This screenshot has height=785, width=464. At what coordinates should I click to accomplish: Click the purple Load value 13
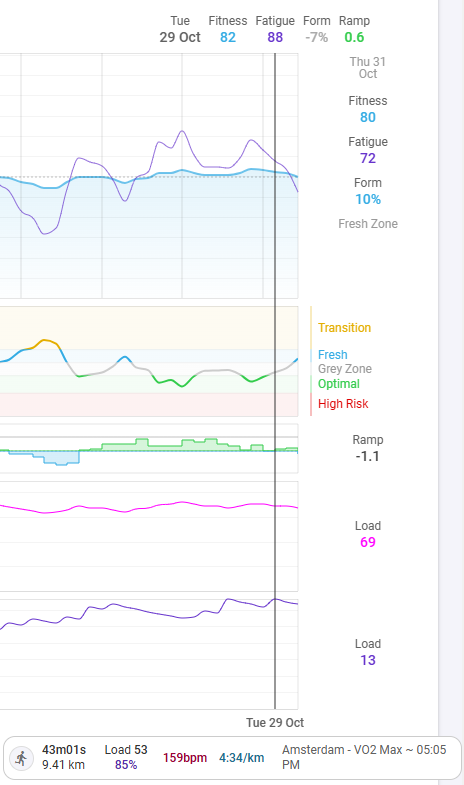pyautogui.click(x=368, y=660)
